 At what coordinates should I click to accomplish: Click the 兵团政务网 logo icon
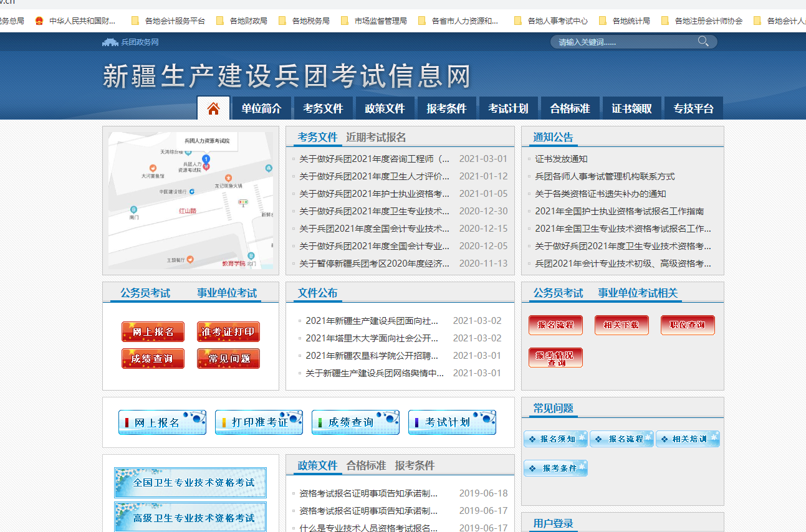pyautogui.click(x=110, y=42)
